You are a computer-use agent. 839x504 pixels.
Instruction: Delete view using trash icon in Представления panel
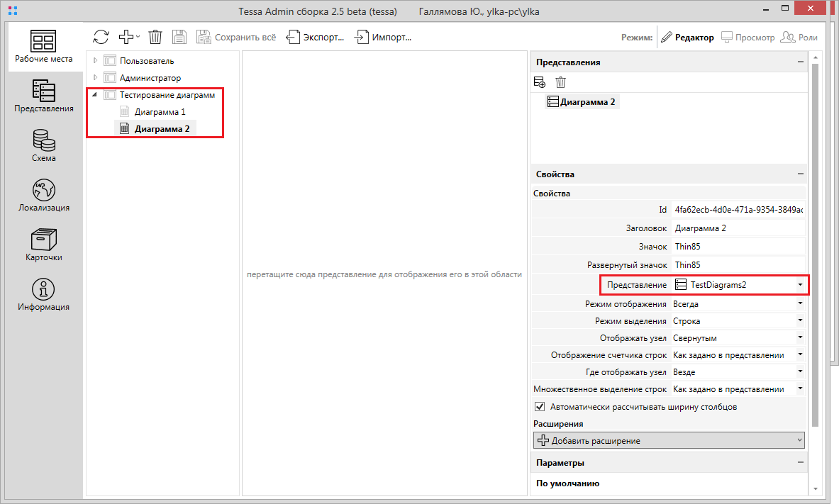coord(560,82)
